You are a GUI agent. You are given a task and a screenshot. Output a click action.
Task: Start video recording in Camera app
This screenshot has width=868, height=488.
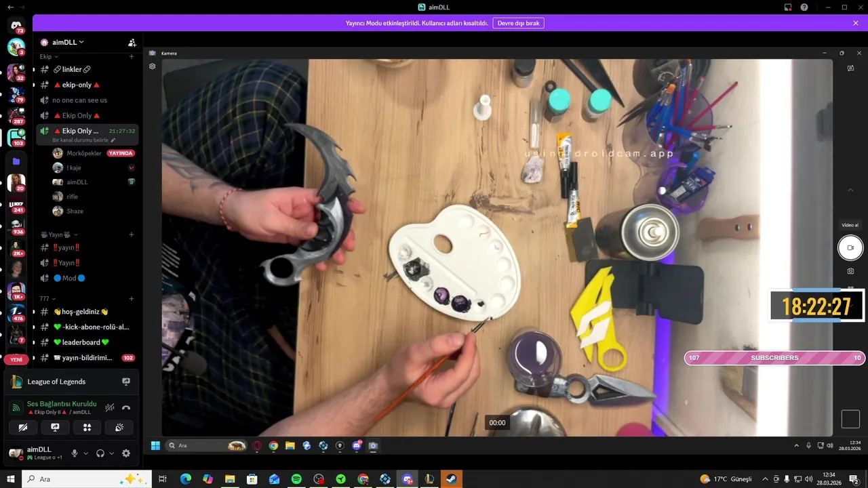point(850,248)
